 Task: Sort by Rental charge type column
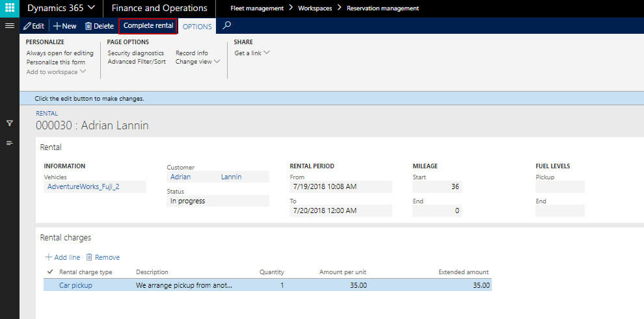click(x=85, y=272)
